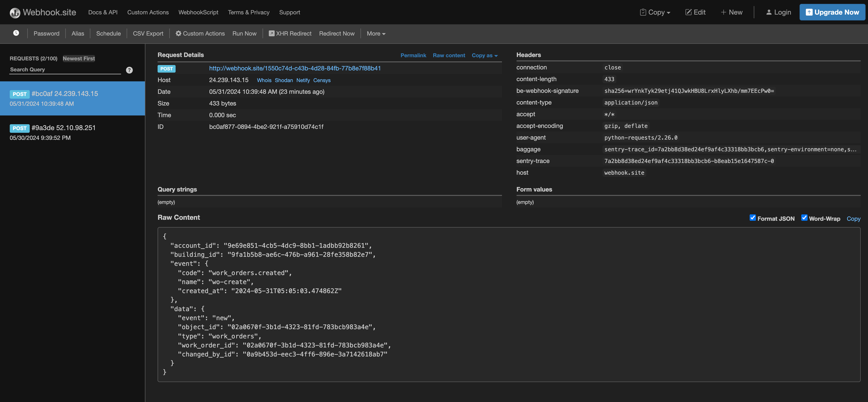This screenshot has height=402, width=868.
Task: Click the clock history icon in toolbar
Action: 16,33
